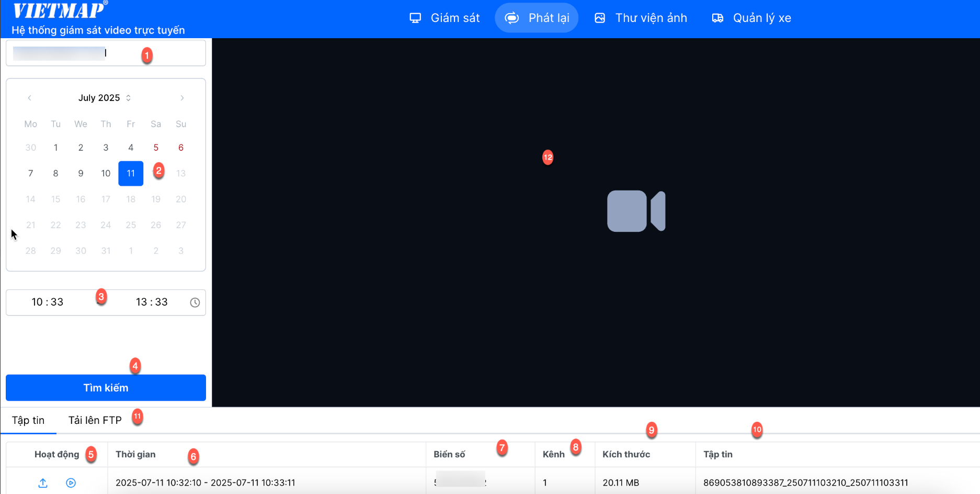
Task: Click 'Hệ thống giám sát video trực tuyến' subtitle
Action: pyautogui.click(x=98, y=30)
